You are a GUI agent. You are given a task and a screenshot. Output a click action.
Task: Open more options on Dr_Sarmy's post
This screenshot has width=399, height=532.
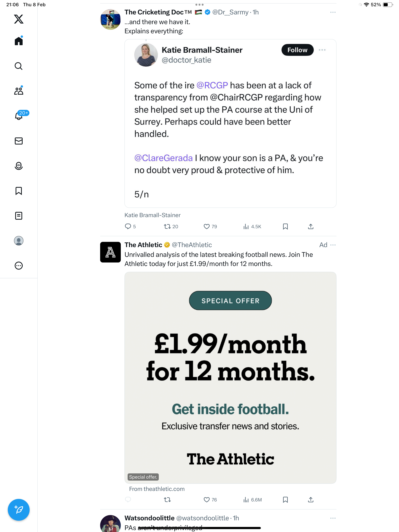click(333, 12)
